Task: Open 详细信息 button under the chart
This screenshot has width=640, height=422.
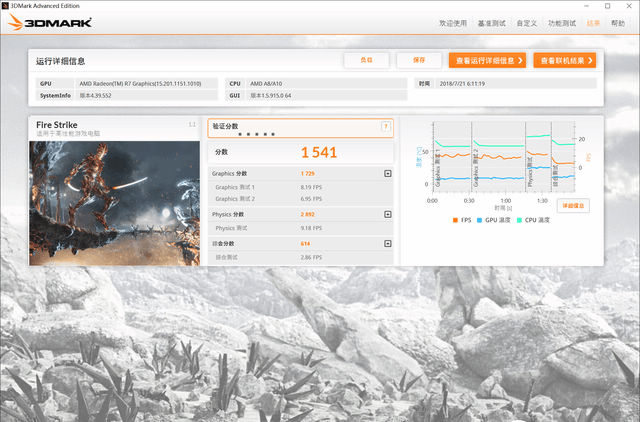Action: click(x=574, y=205)
